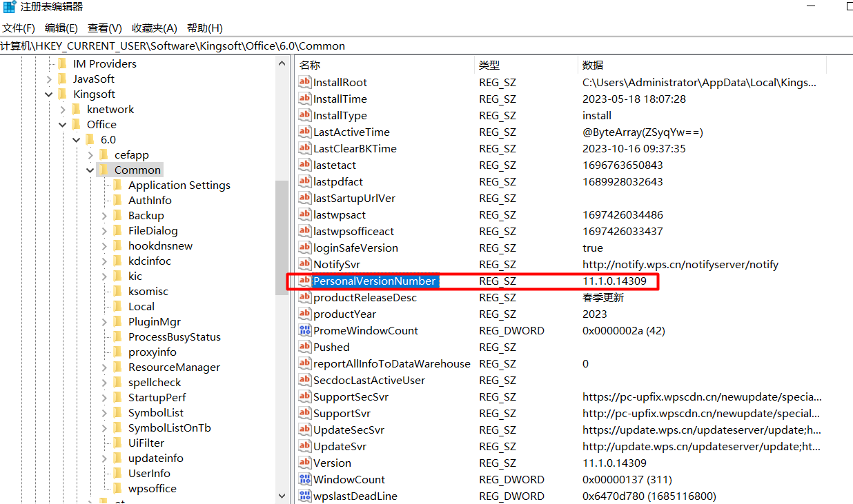Click the tree pane scroll up arrow
853x504 pixels.
click(x=282, y=63)
